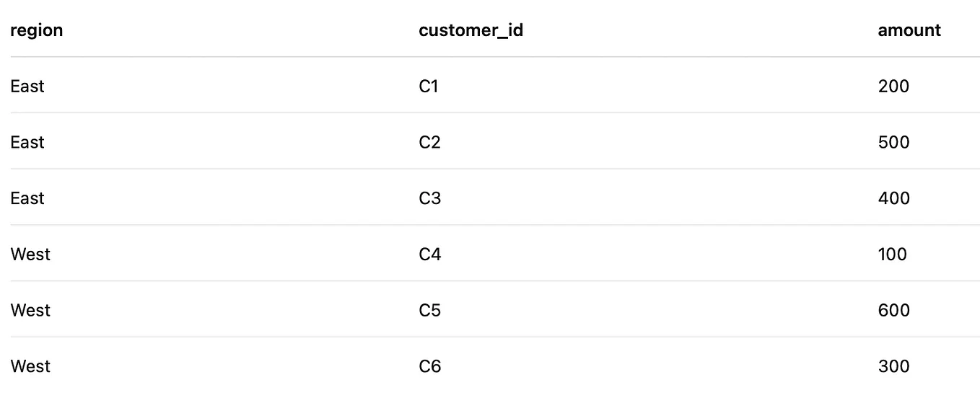
Task: Select the amount 300 cell
Action: [x=894, y=366]
